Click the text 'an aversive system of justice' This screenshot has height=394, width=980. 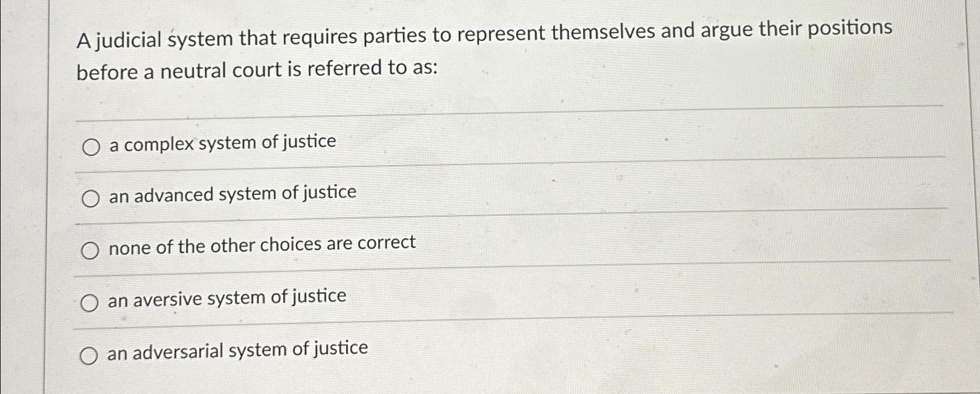click(227, 297)
